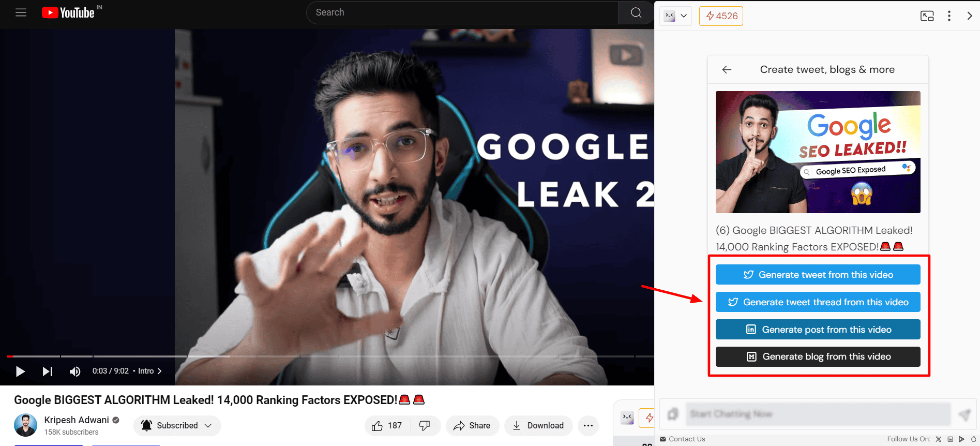
Task: Generate blog from this video
Action: 818,356
